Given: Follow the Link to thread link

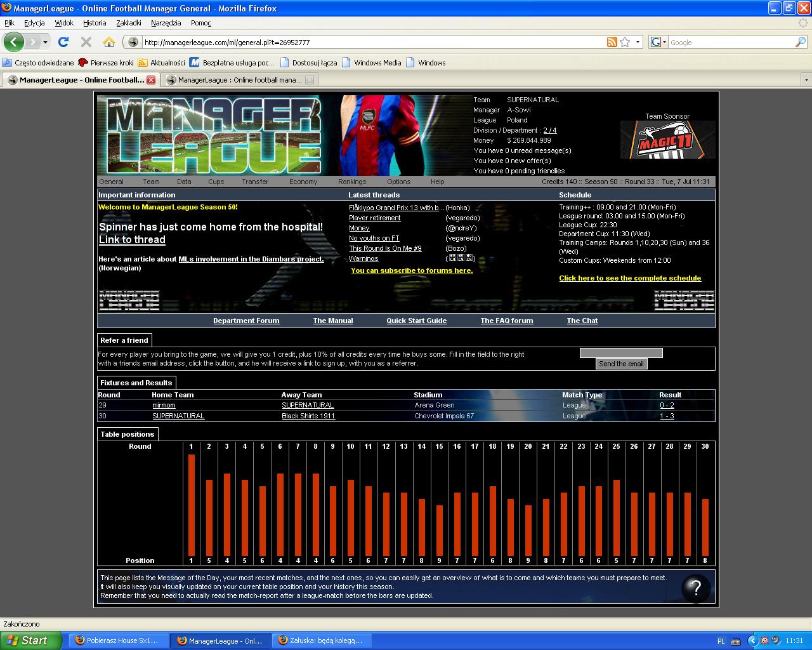Looking at the screenshot, I should [x=132, y=239].
